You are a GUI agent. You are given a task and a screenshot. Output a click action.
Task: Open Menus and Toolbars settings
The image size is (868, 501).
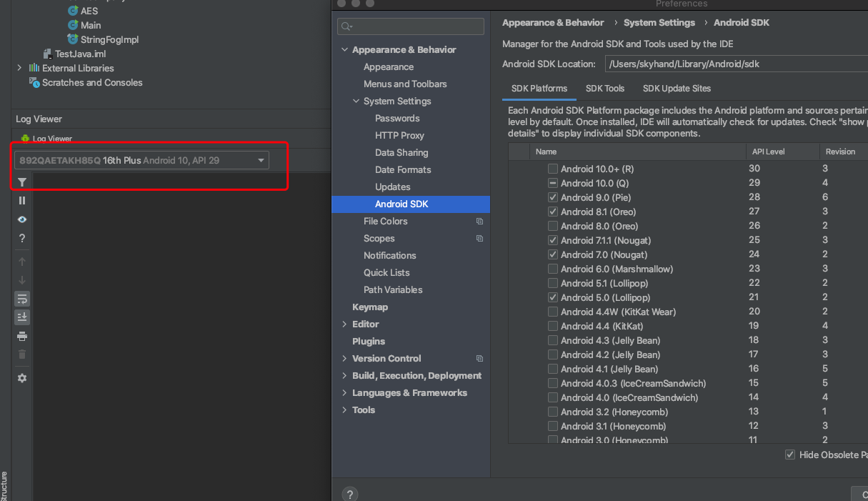tap(405, 84)
